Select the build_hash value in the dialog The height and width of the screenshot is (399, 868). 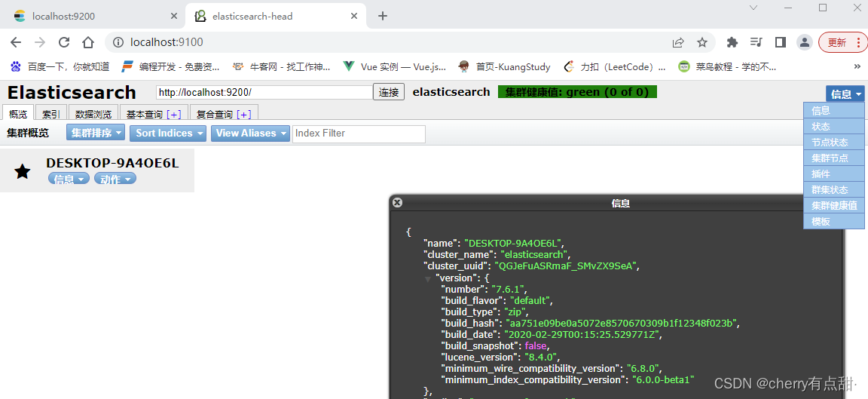[622, 323]
